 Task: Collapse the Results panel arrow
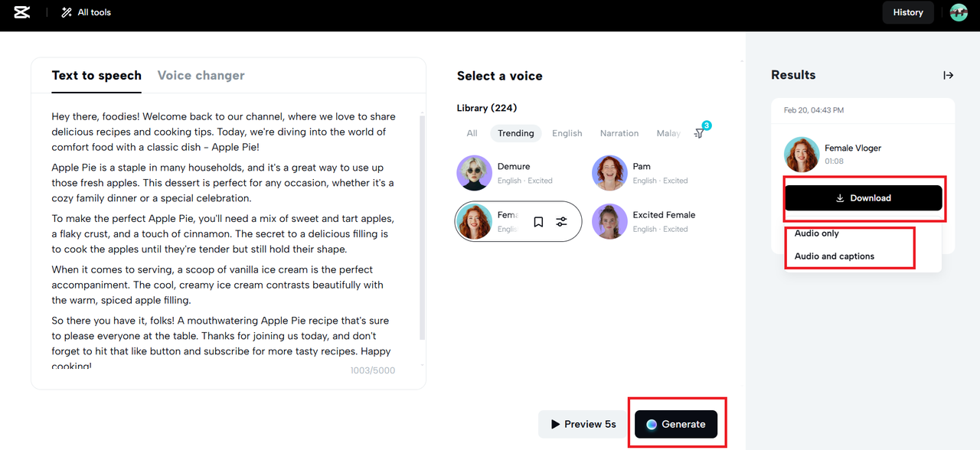pyautogui.click(x=948, y=75)
